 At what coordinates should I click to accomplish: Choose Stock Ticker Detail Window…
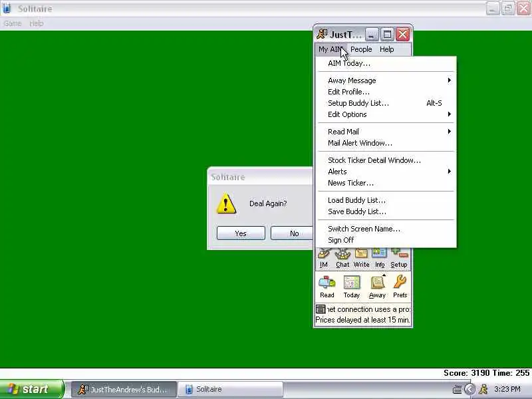coord(386,160)
